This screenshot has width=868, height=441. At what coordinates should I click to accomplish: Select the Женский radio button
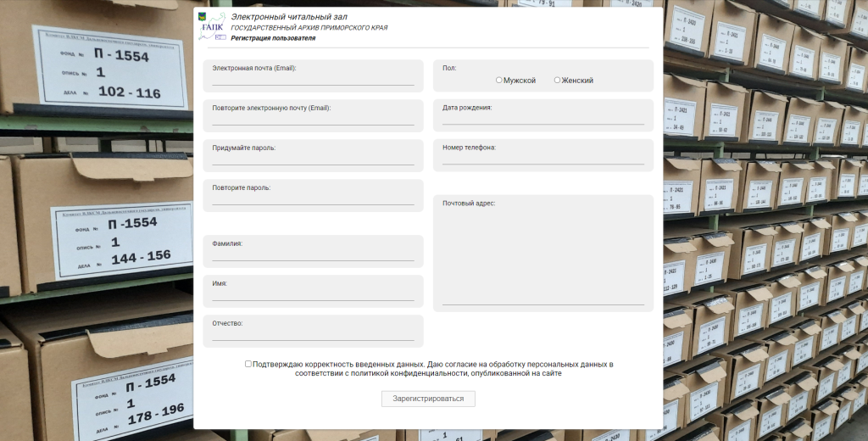click(x=557, y=81)
